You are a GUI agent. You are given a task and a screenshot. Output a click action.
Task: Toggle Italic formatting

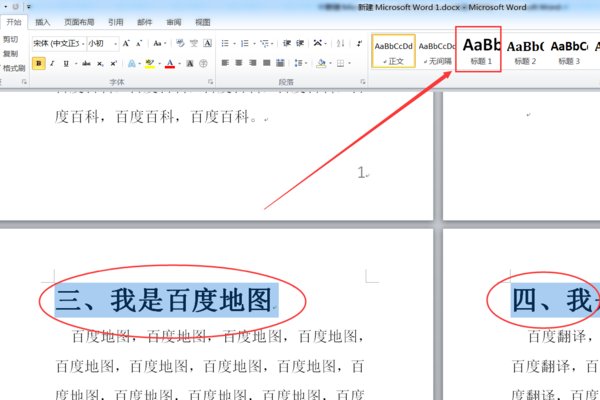coord(52,64)
